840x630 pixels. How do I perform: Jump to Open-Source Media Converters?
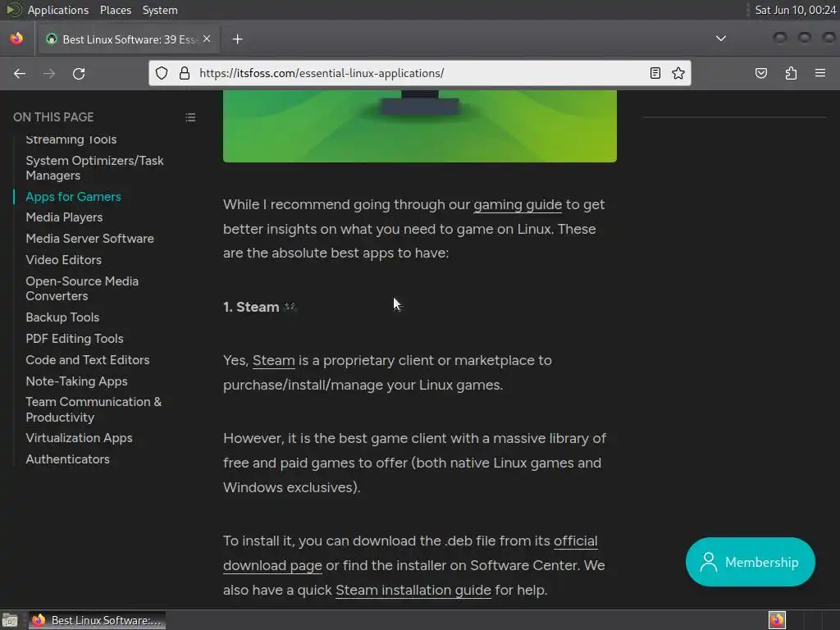[x=82, y=289]
